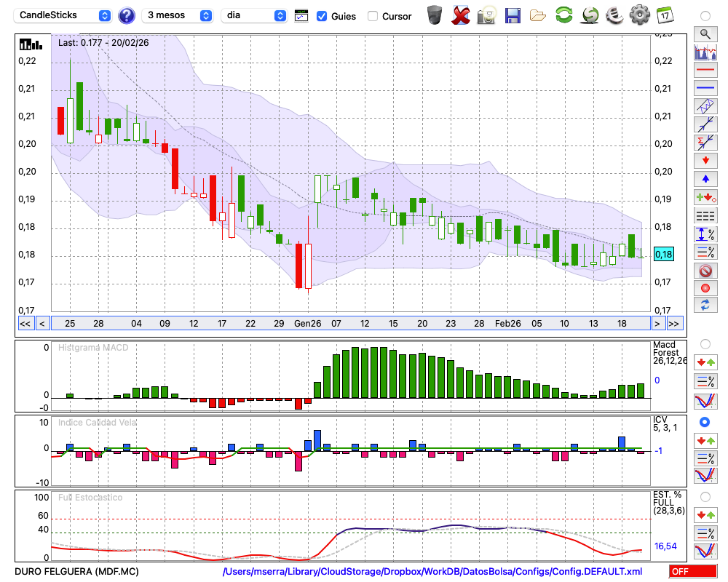Select the radio button beside MACD panel
This screenshot has width=728, height=582.
point(705,343)
